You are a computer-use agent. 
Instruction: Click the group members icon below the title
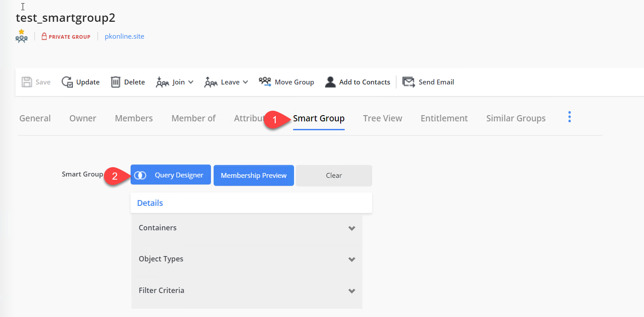pos(21,38)
